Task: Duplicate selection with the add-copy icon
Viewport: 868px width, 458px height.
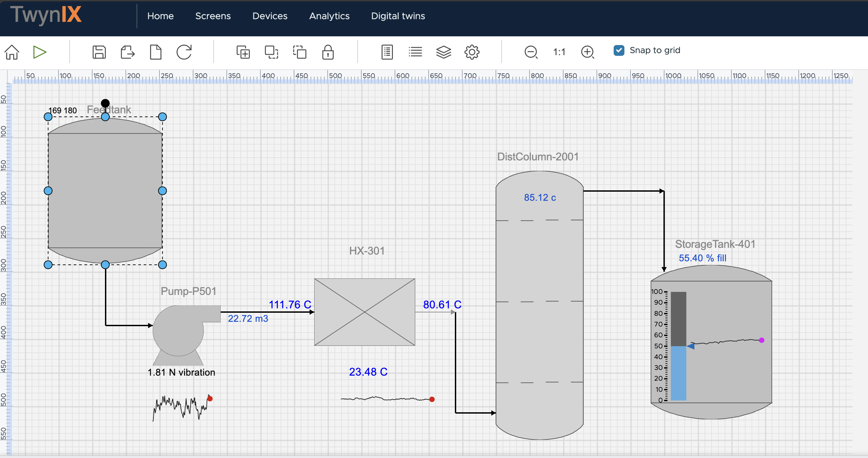Action: (x=243, y=52)
